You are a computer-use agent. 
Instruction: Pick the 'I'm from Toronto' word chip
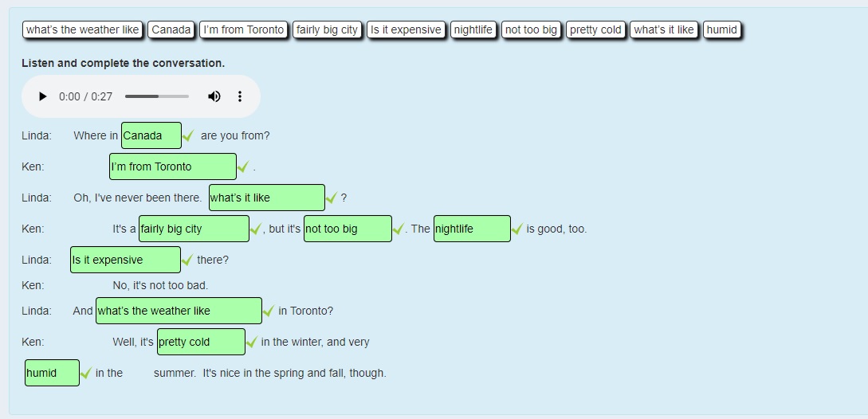(x=244, y=29)
